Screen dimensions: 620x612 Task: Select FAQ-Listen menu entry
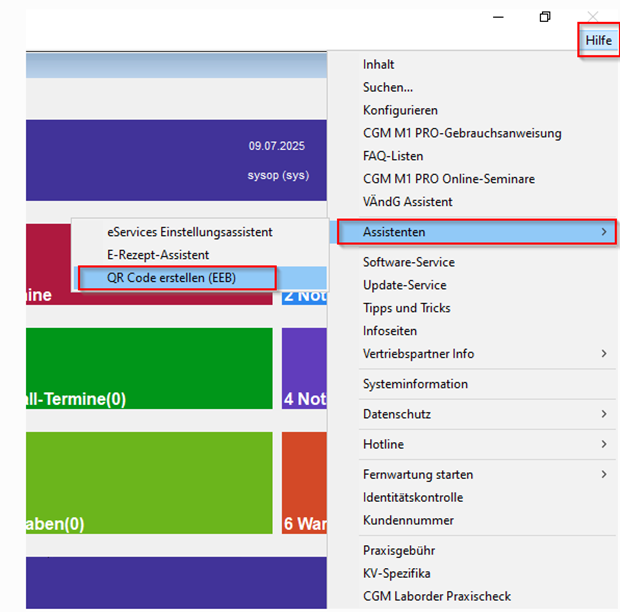(393, 157)
